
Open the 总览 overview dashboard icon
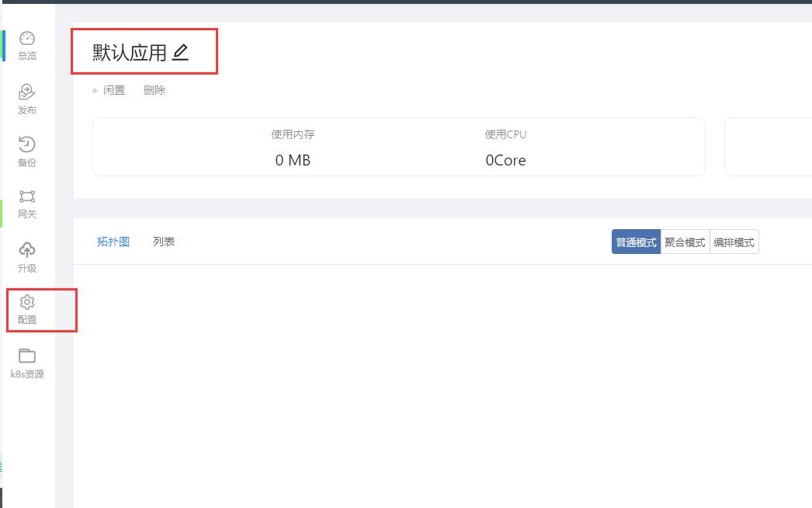click(x=27, y=38)
